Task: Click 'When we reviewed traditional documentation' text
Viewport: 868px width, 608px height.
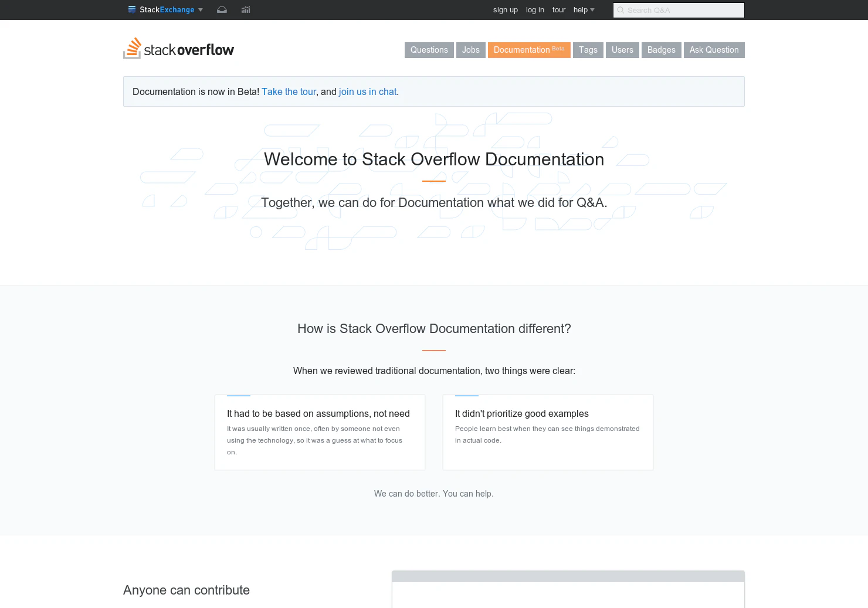Action: click(434, 371)
